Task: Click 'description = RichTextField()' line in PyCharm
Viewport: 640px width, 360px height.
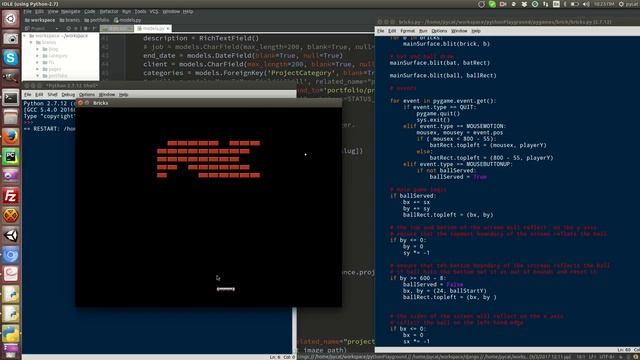Action: (201, 38)
